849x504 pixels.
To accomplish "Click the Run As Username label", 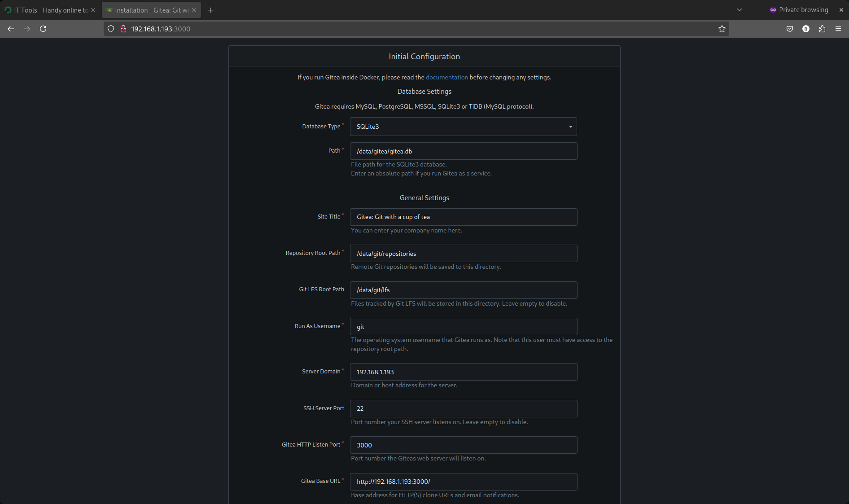I will tap(317, 326).
